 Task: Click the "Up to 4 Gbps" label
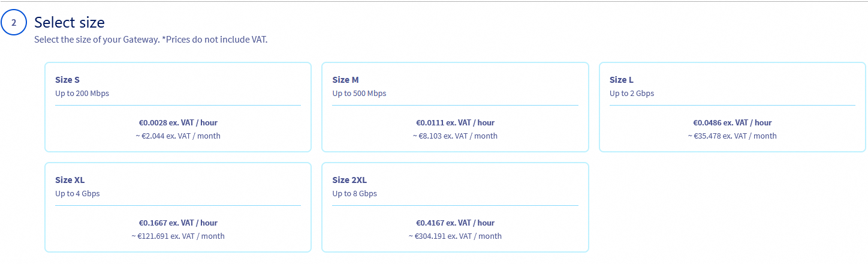(x=77, y=194)
